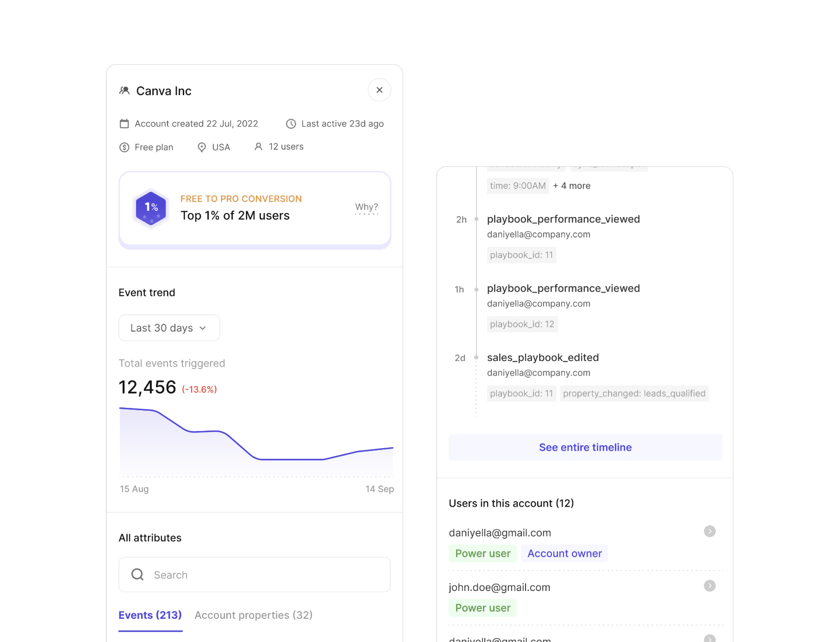This screenshot has width=840, height=642.
Task: Click the account group icon beside Canva Inc
Action: [124, 90]
